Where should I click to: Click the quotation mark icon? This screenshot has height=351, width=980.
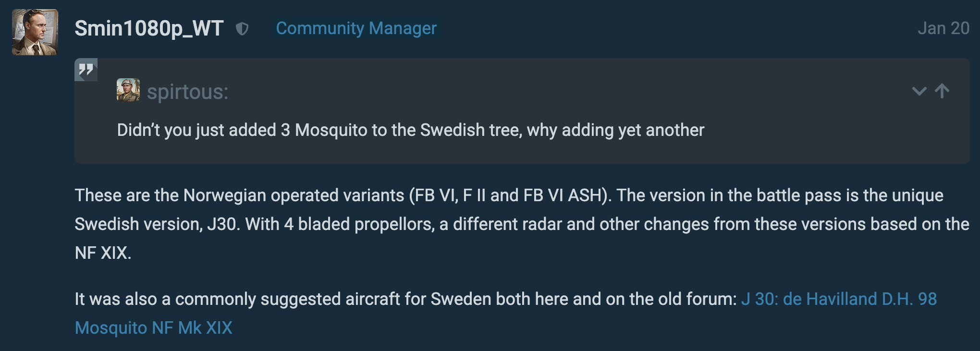(x=86, y=70)
